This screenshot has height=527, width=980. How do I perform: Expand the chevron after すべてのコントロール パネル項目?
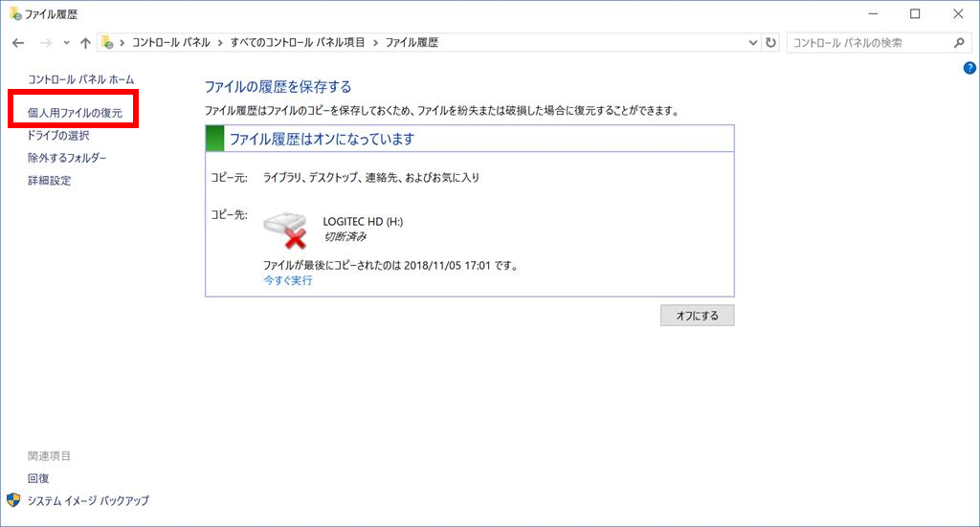375,43
